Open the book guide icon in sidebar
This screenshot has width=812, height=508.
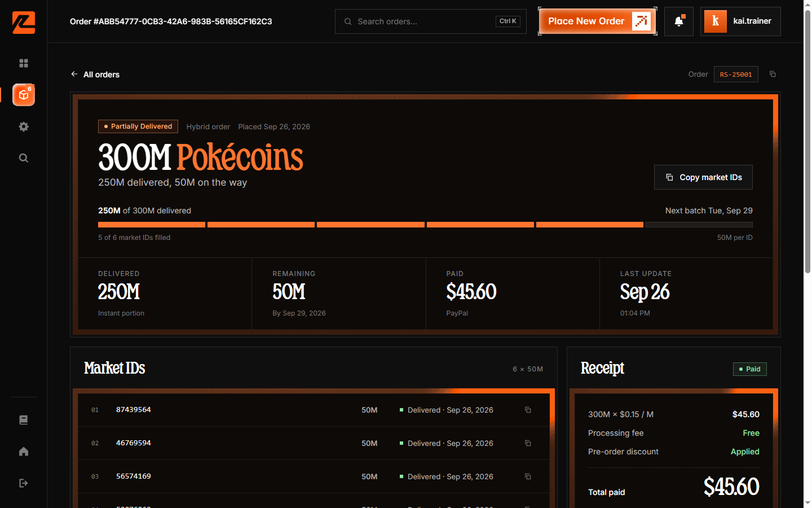(24, 420)
